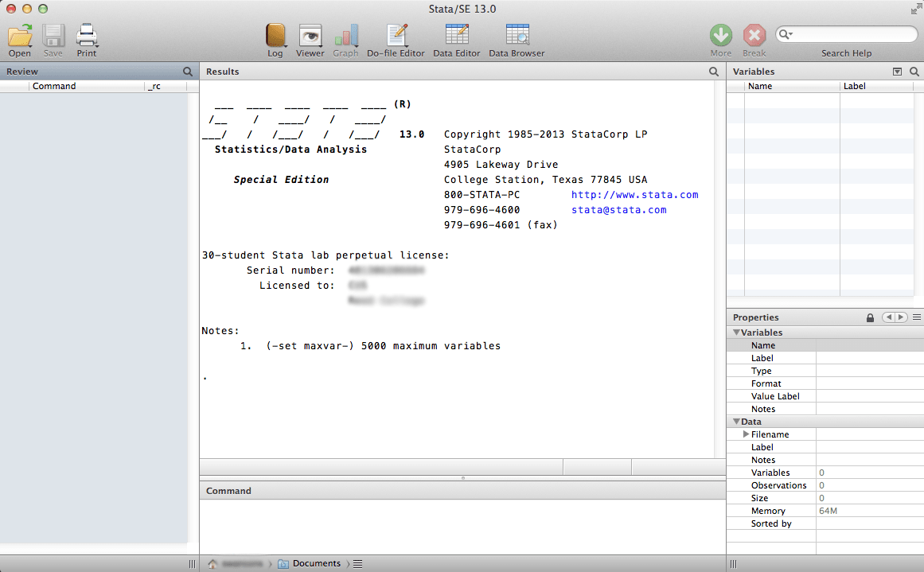Viewport: 924px width, 572px height.
Task: Toggle the Results search magnifier
Action: point(713,71)
